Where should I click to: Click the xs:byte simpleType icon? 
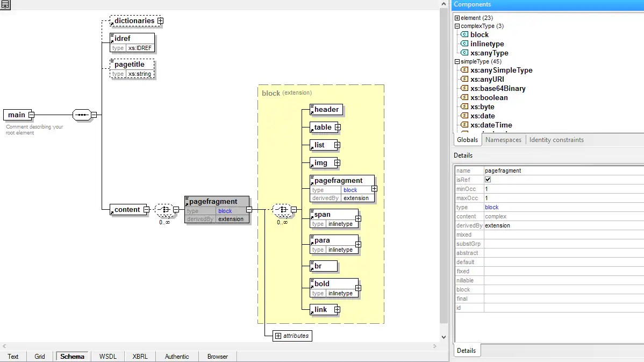[x=464, y=107]
